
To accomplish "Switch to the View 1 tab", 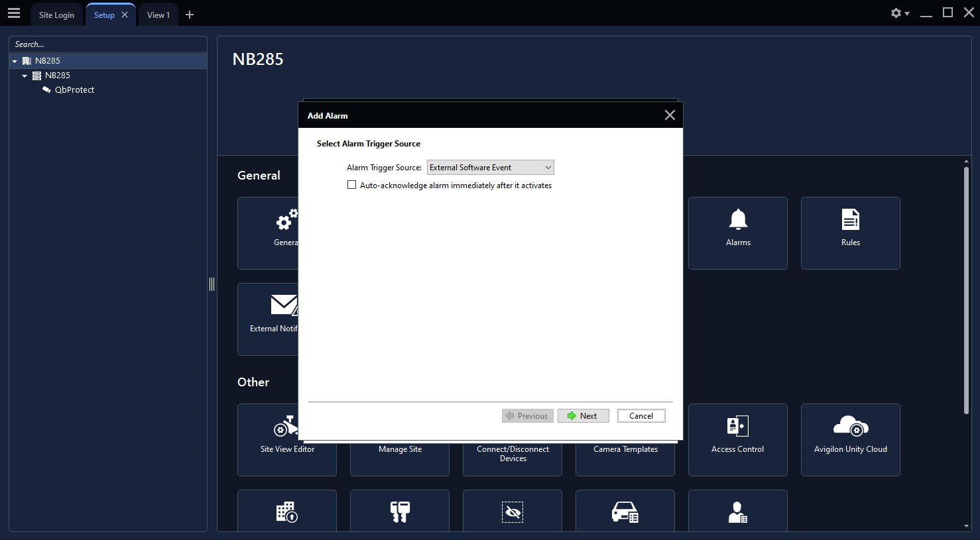I will (158, 15).
